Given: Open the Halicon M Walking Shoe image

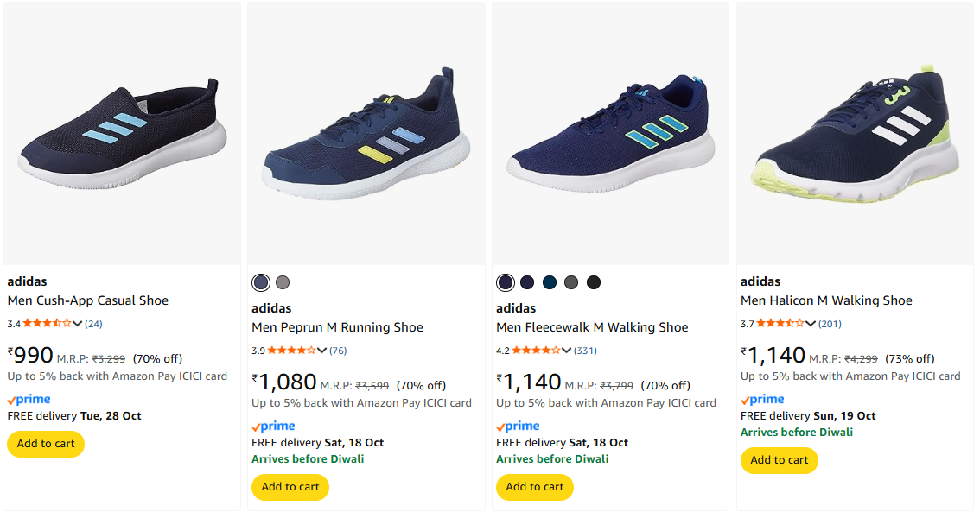Looking at the screenshot, I should click(x=856, y=134).
